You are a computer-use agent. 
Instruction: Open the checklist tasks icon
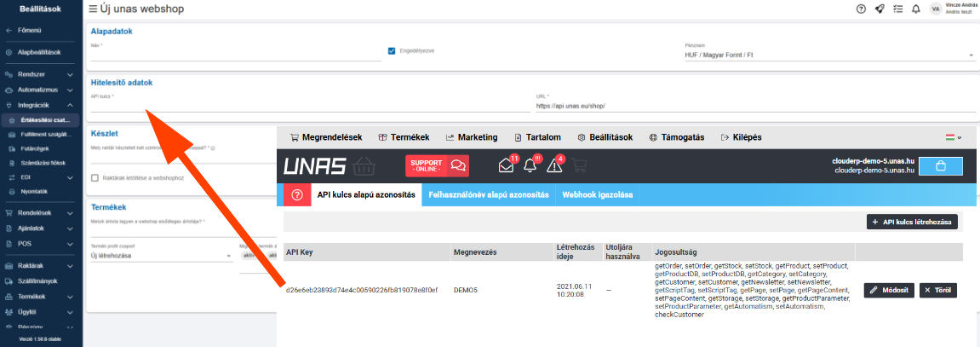897,9
